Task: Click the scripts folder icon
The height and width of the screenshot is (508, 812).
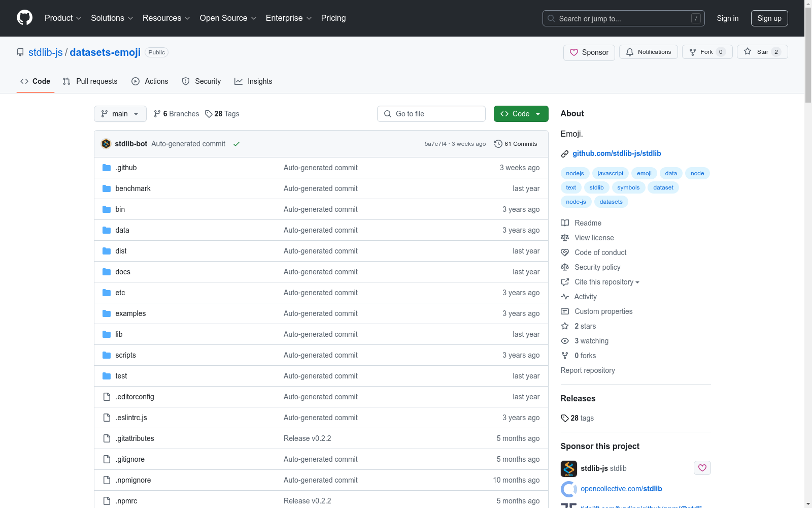Action: click(107, 355)
